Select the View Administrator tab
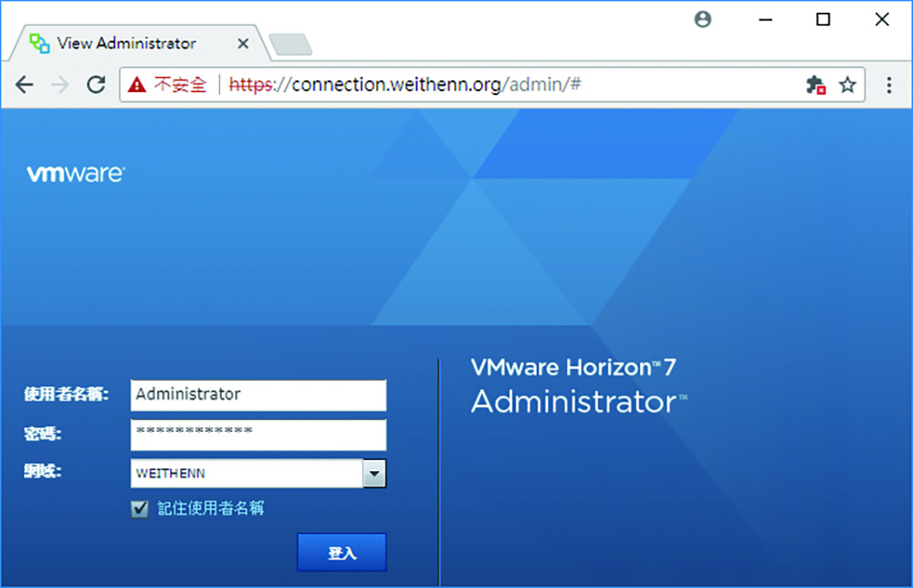 point(138,43)
